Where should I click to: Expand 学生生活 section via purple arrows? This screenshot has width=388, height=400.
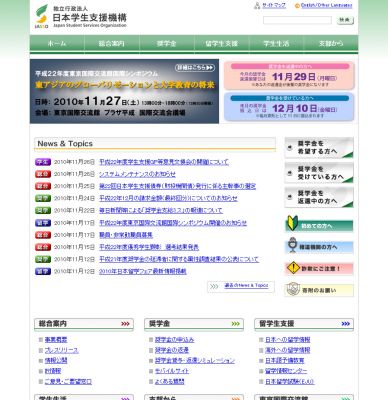pyautogui.click(x=125, y=398)
